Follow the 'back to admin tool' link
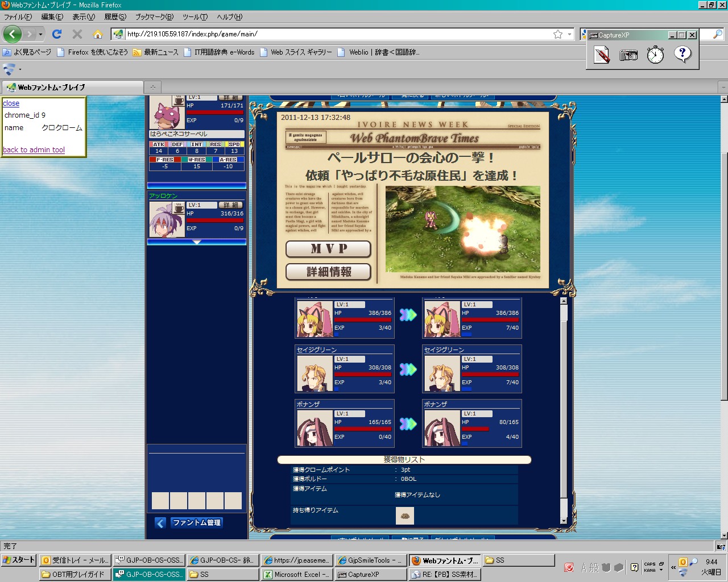Image resolution: width=728 pixels, height=582 pixels. tap(34, 149)
